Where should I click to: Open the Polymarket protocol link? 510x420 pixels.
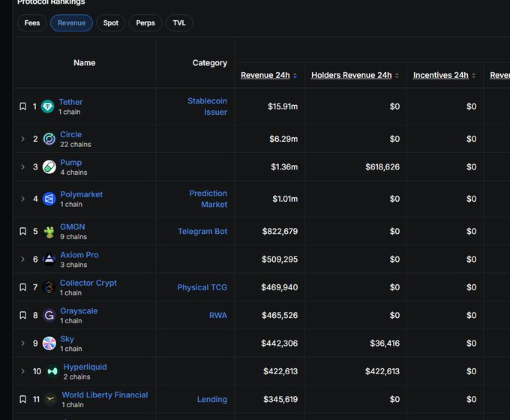click(81, 194)
